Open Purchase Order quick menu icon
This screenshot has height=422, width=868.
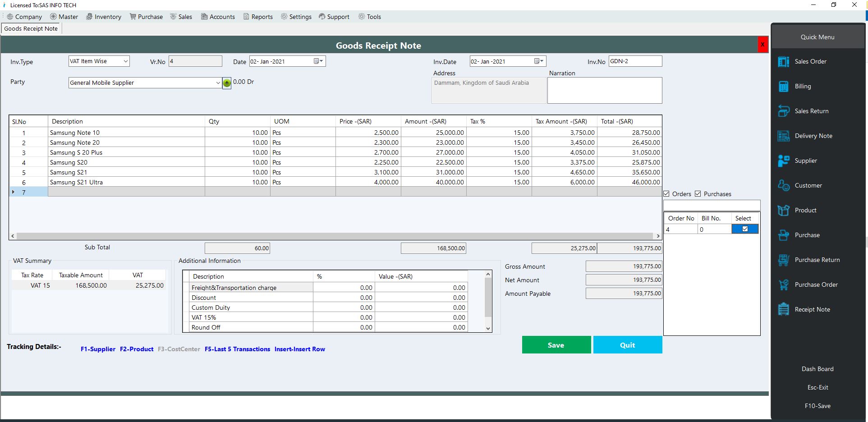(x=784, y=284)
